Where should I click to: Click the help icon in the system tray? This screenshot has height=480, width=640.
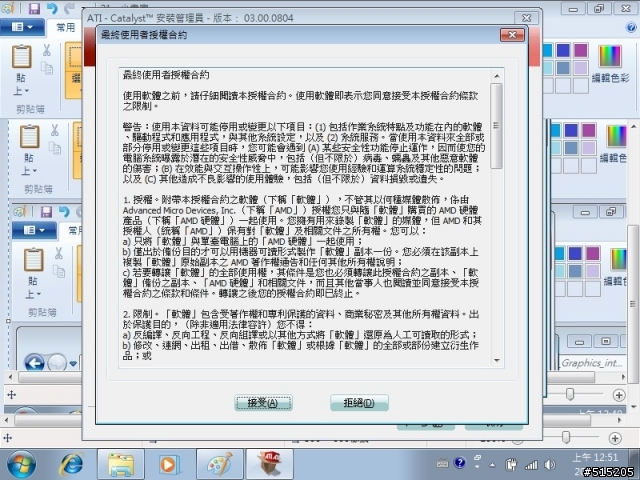tap(460, 462)
